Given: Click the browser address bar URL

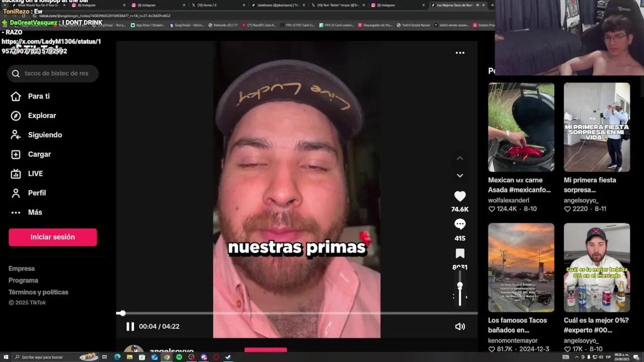Looking at the screenshot, I should 105,16.
